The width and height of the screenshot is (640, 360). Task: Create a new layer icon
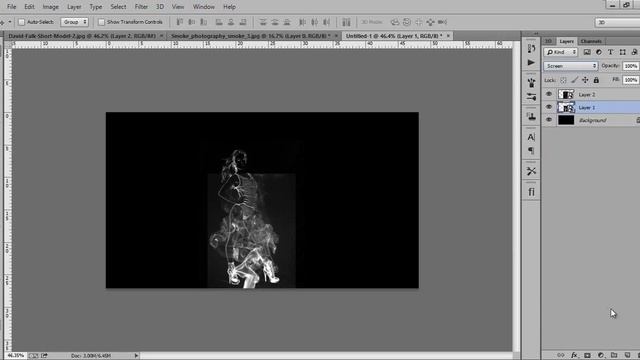[627, 356]
